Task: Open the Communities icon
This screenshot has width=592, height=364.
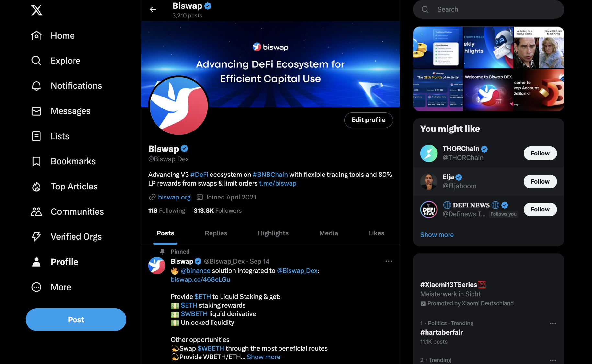Action: [x=36, y=211]
